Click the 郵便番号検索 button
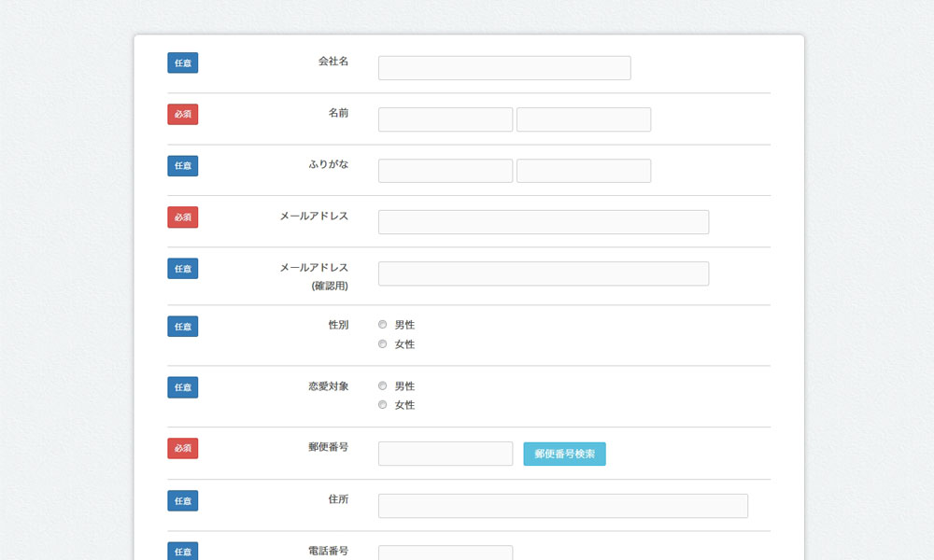The height and width of the screenshot is (560, 934). 565,455
